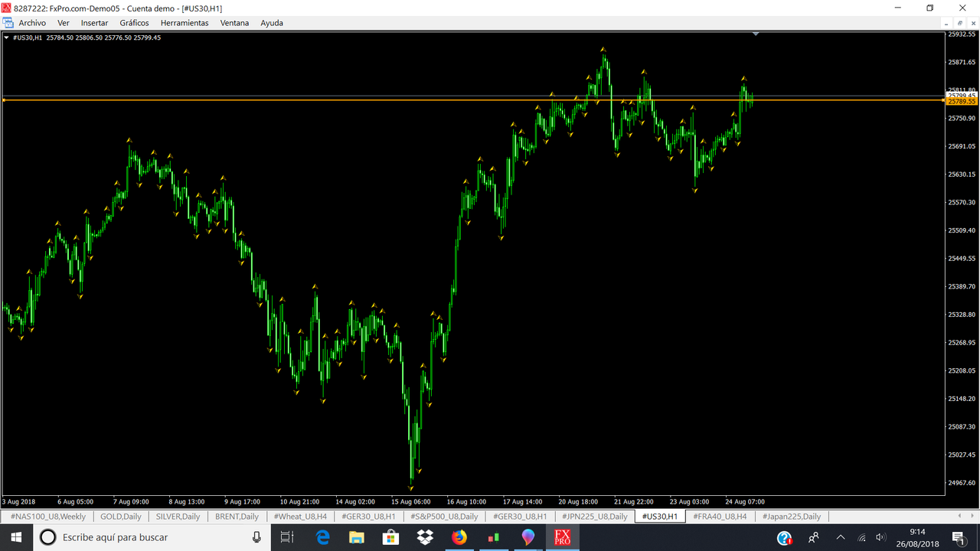Launch Firefox from the taskbar
The image size is (980, 551).
coord(458,536)
